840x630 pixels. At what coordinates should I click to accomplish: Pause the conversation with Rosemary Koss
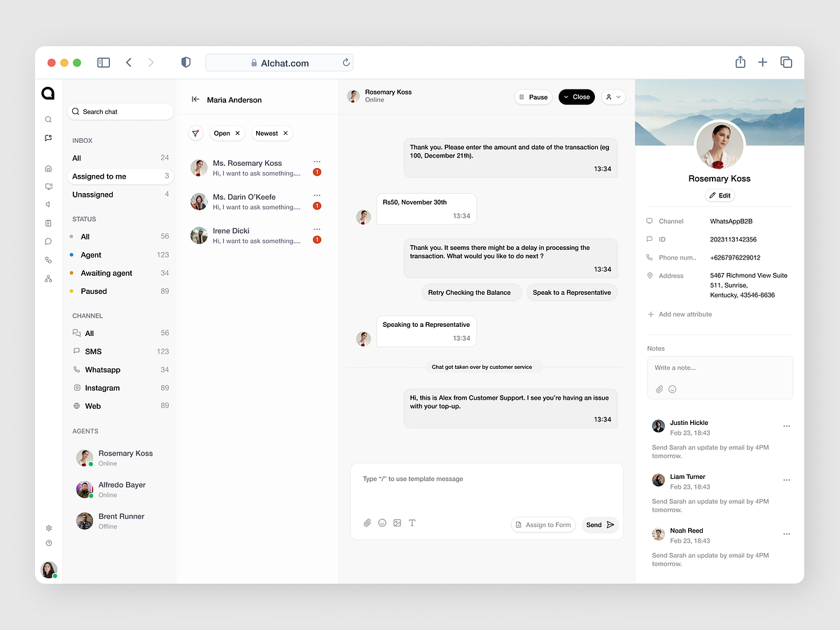(533, 97)
